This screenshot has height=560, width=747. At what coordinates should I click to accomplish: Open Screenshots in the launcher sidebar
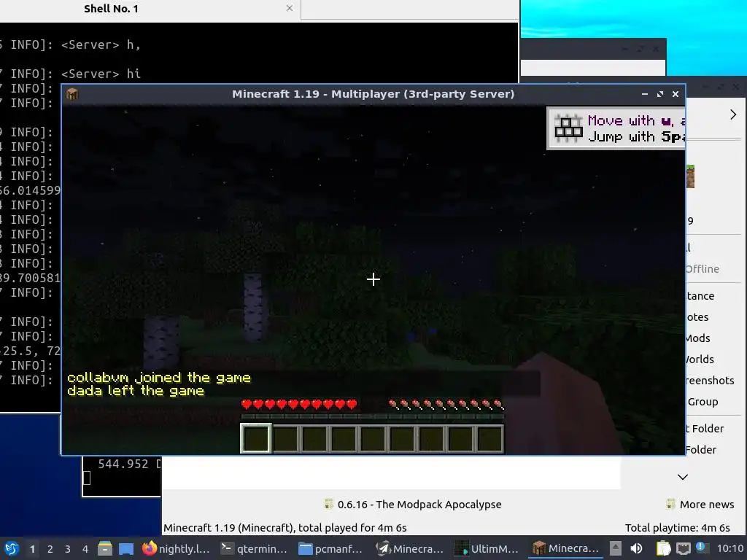coord(710,381)
